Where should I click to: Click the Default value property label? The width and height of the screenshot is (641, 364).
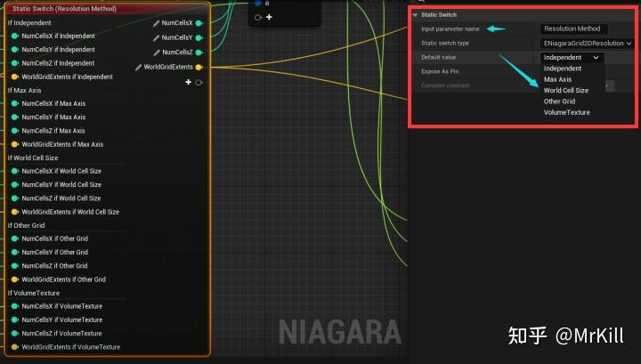point(438,58)
